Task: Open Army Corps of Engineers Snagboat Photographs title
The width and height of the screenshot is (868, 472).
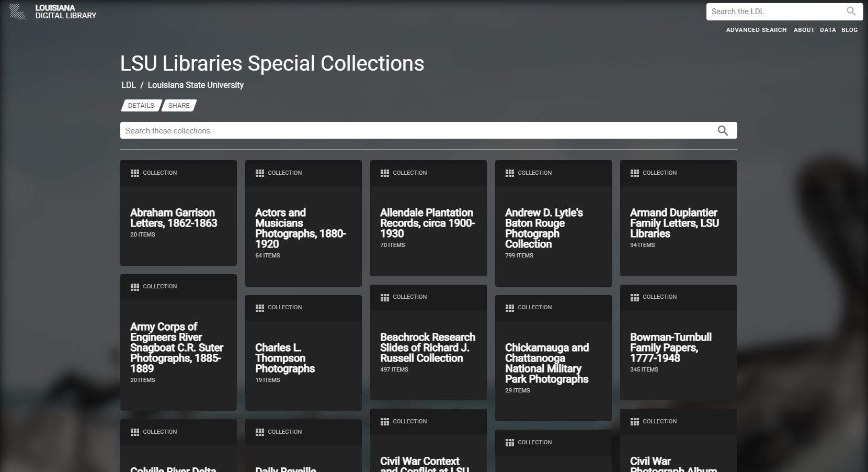Action: point(177,347)
